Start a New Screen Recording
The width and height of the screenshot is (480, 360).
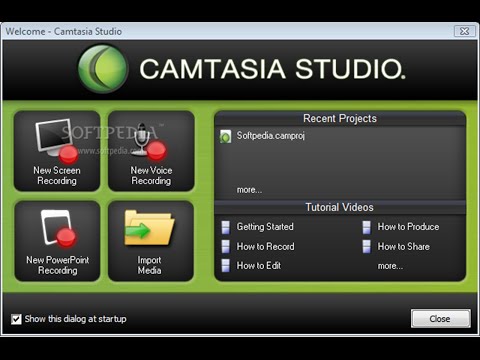click(57, 151)
